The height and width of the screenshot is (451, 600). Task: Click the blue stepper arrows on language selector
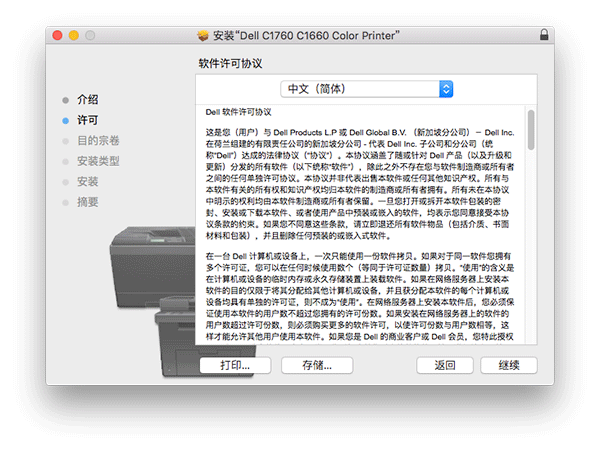point(446,89)
